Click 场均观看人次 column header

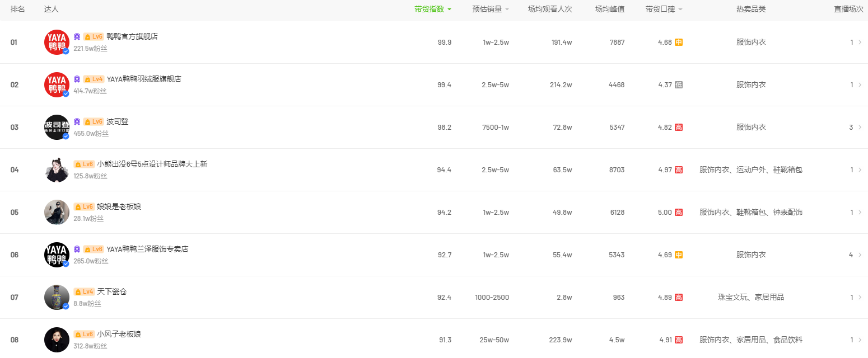[550, 9]
